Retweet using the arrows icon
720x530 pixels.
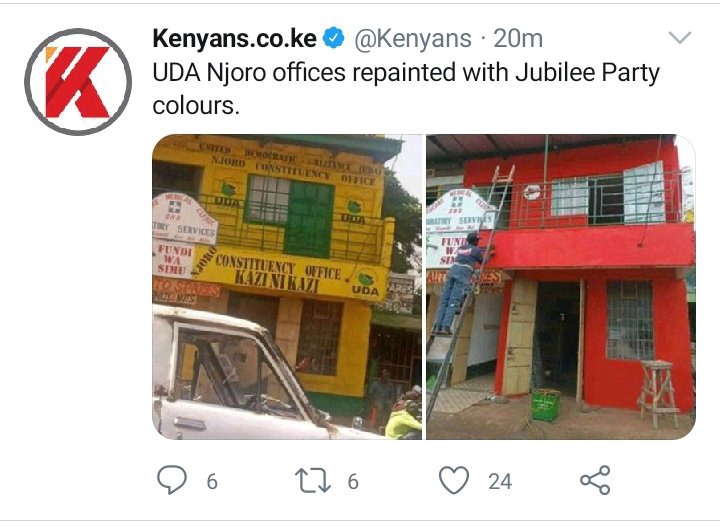tap(313, 480)
